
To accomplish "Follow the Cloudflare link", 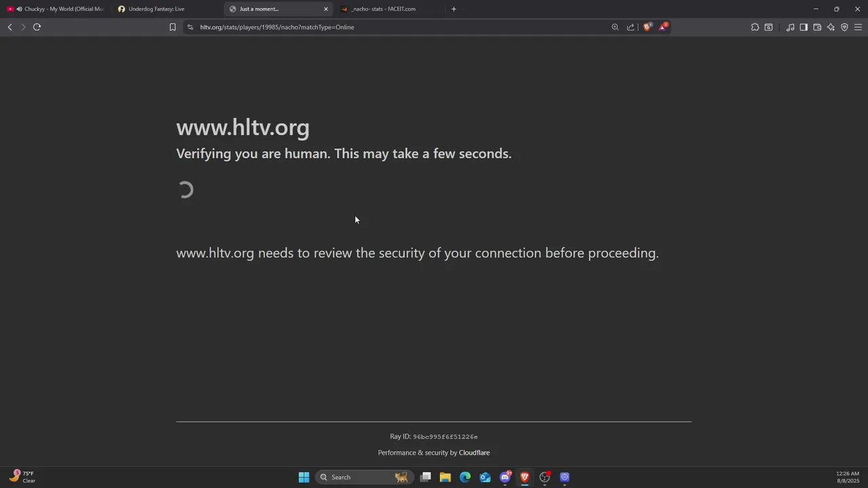I will click(474, 453).
